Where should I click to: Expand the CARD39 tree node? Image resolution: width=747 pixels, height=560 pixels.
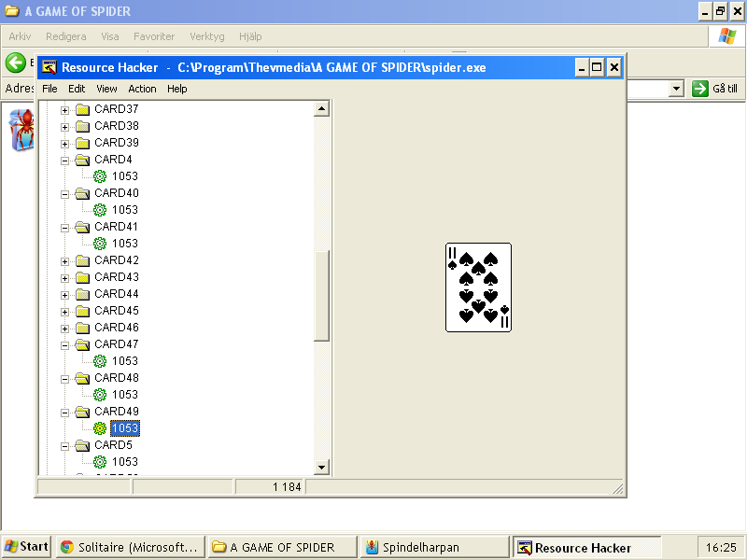64,144
